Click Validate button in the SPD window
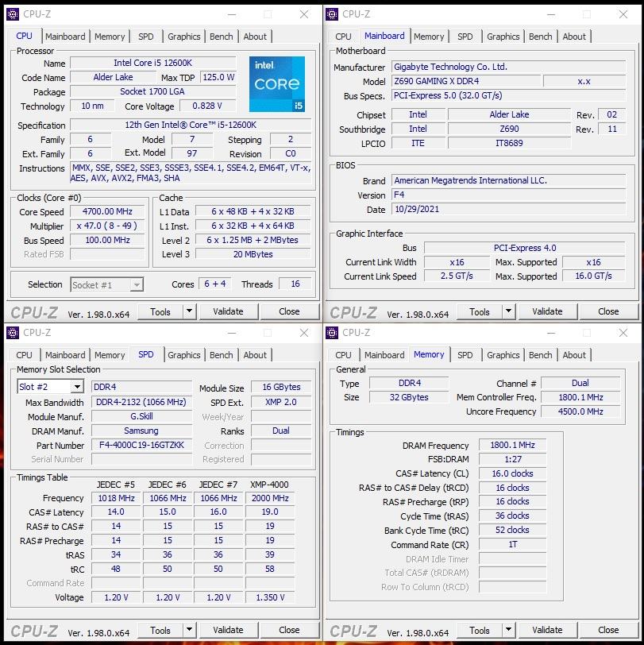Viewport: 644px width, 645px height. click(x=228, y=630)
